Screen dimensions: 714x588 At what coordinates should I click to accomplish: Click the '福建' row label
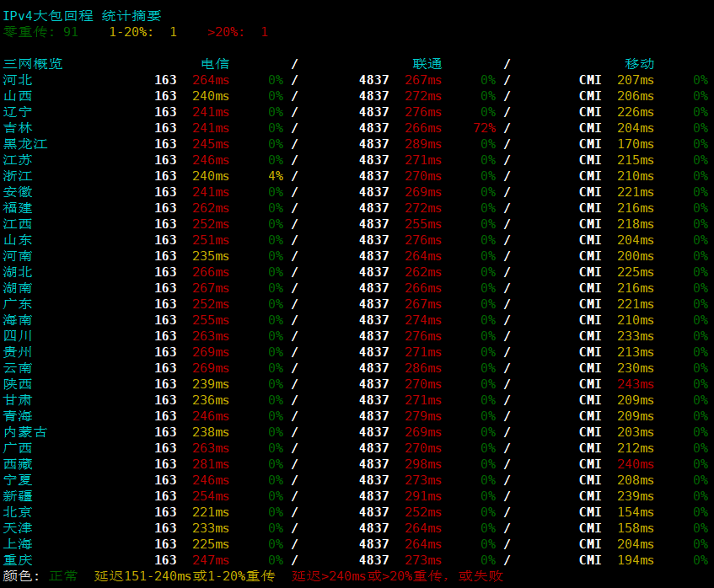[x=18, y=208]
